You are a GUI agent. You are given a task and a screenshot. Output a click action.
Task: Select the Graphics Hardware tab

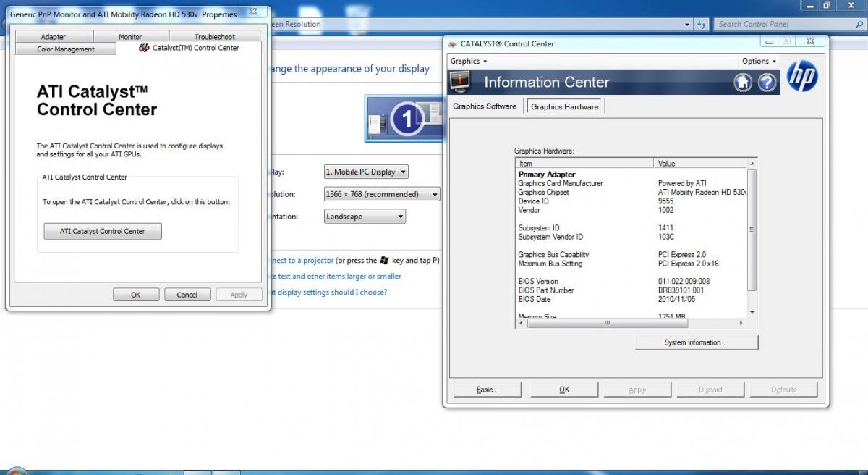pyautogui.click(x=565, y=106)
